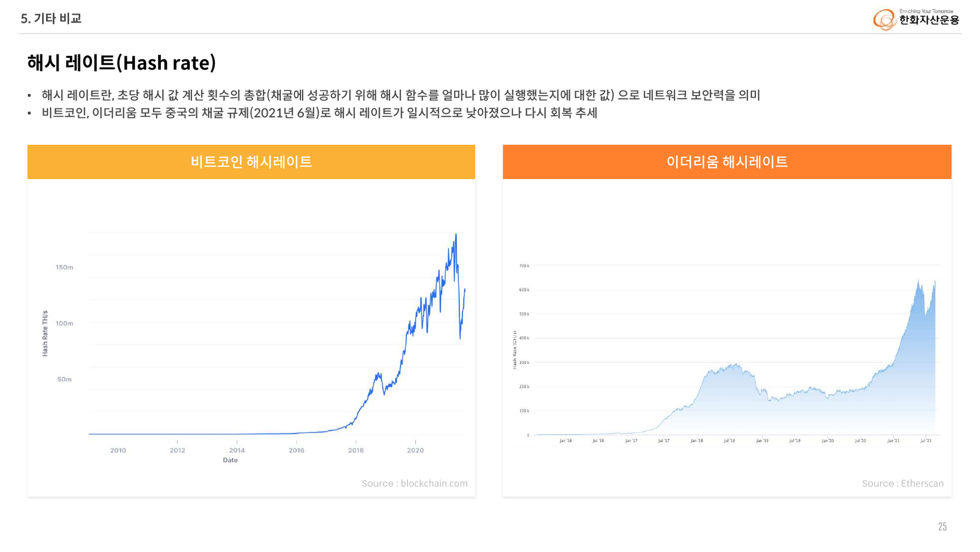Click the orange '비트코인 해시레이트' header banner
The width and height of the screenshot is (980, 552).
pyautogui.click(x=251, y=162)
